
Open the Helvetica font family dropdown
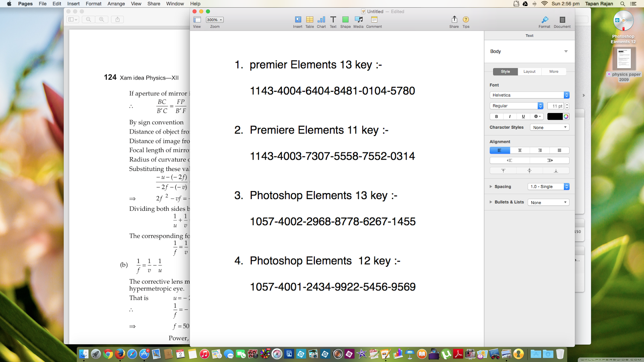(529, 95)
